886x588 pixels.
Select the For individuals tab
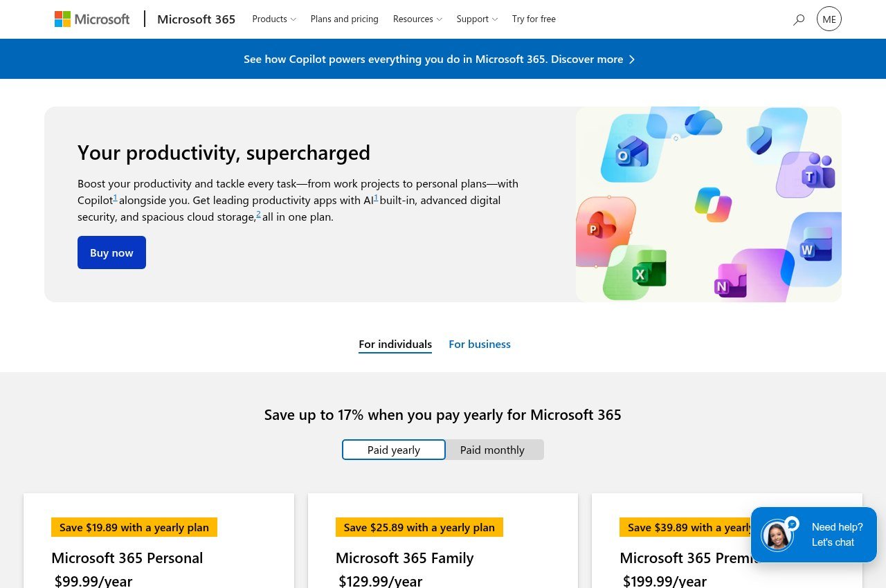(x=395, y=344)
